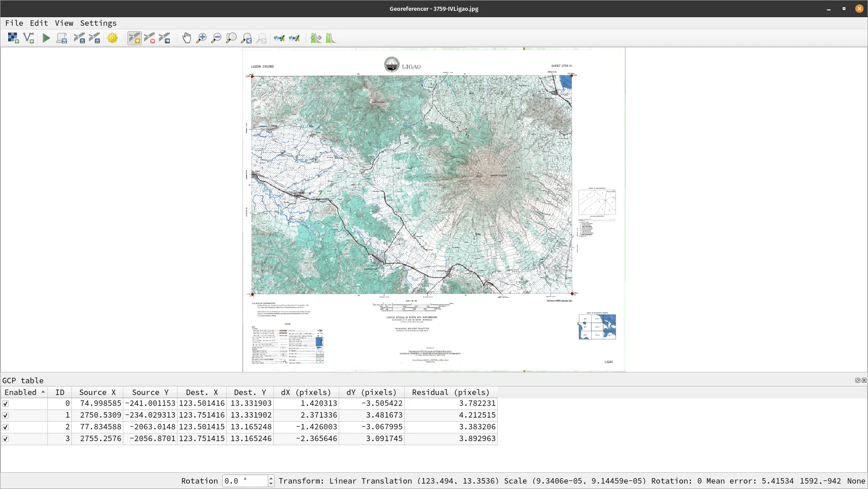Click the Zoom In magnifier

click(201, 38)
